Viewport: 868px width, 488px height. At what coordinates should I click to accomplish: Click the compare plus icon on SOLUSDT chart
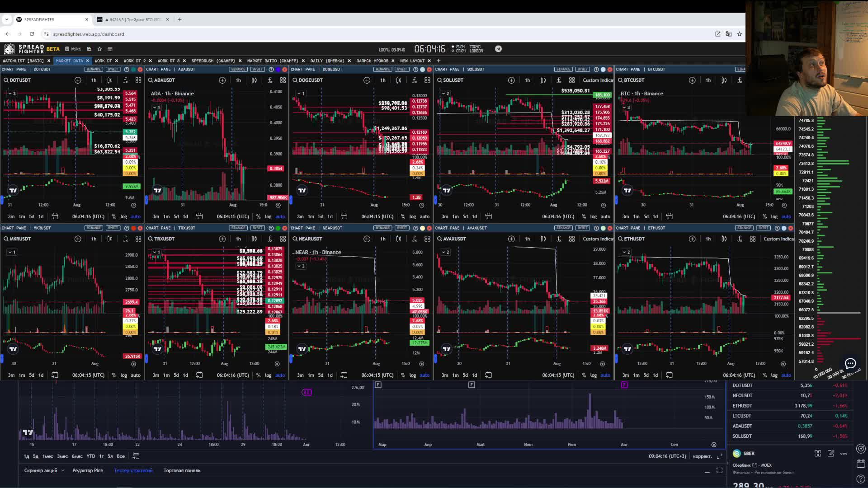pyautogui.click(x=511, y=80)
